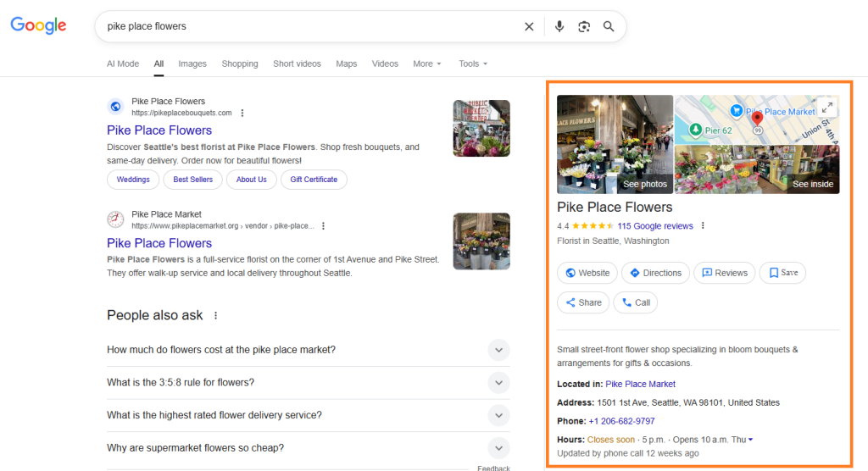Open options beside 115 Google reviews
The height and width of the screenshot is (471, 868).
[703, 226]
